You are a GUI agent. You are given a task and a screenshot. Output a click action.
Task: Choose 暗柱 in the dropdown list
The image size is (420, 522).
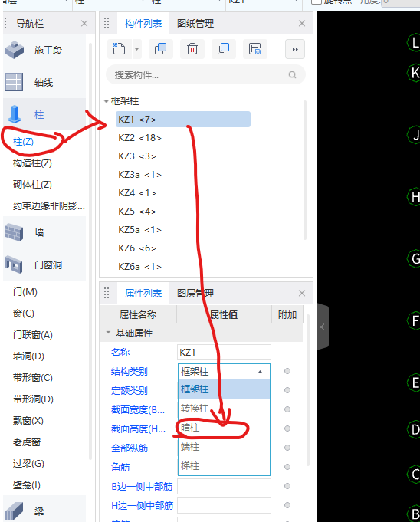tap(224, 428)
